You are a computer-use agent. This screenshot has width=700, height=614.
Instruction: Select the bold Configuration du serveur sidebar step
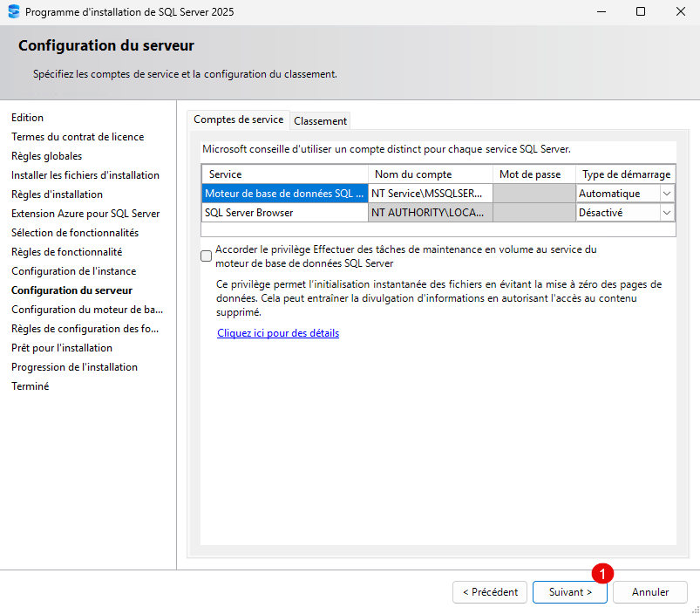(71, 290)
